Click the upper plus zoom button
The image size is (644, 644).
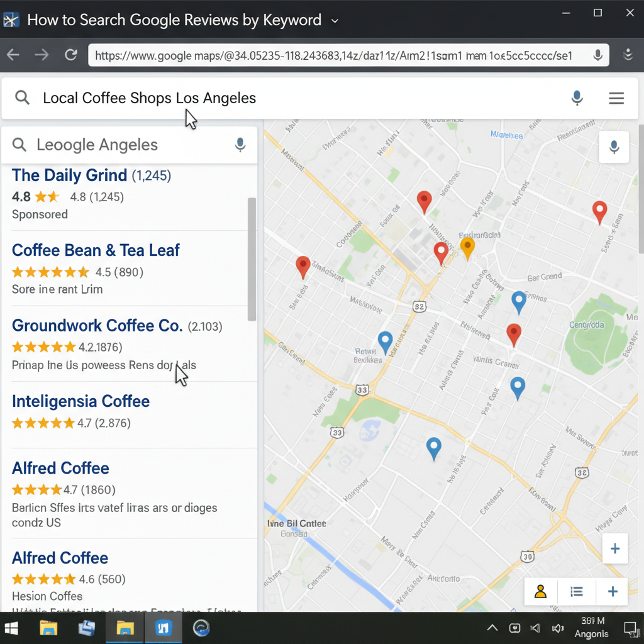point(615,548)
